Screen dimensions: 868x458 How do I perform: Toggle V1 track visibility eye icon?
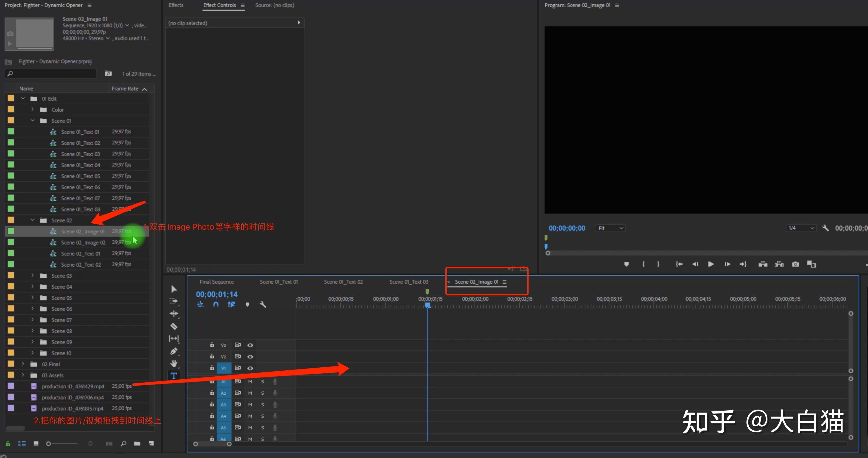point(250,368)
